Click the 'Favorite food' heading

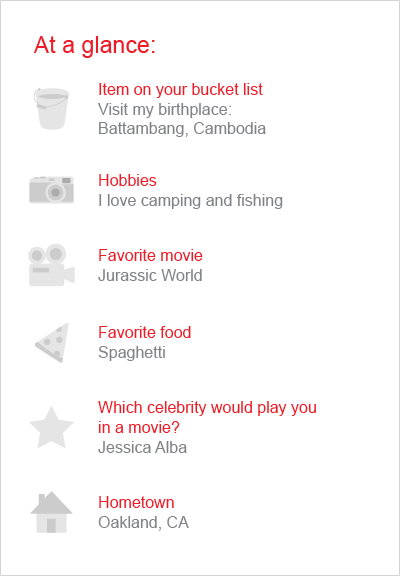coord(145,332)
